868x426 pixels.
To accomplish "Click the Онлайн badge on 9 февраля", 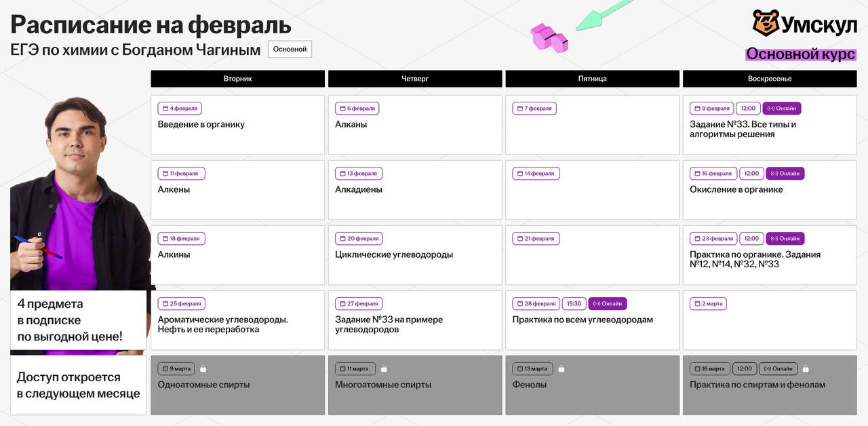I will point(782,109).
